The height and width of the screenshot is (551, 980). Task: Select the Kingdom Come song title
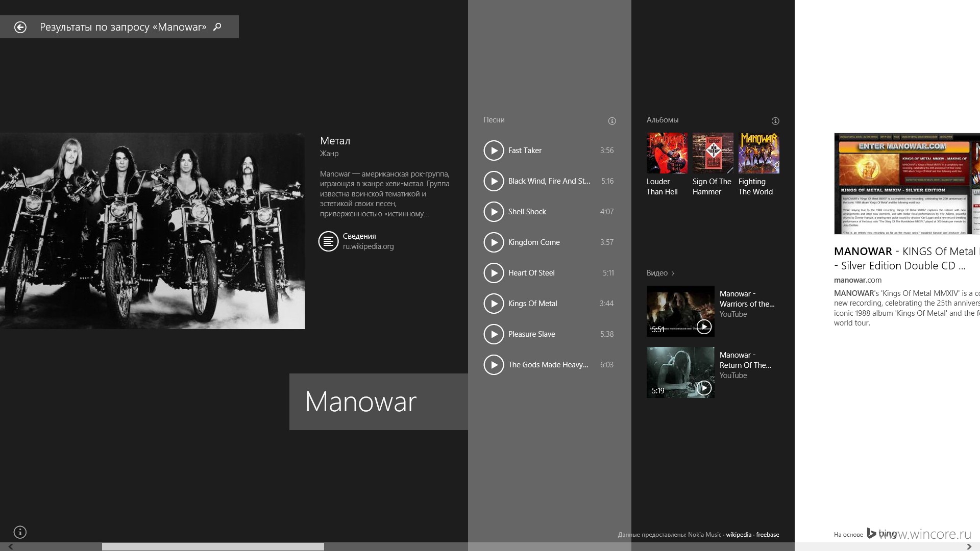[x=534, y=242]
